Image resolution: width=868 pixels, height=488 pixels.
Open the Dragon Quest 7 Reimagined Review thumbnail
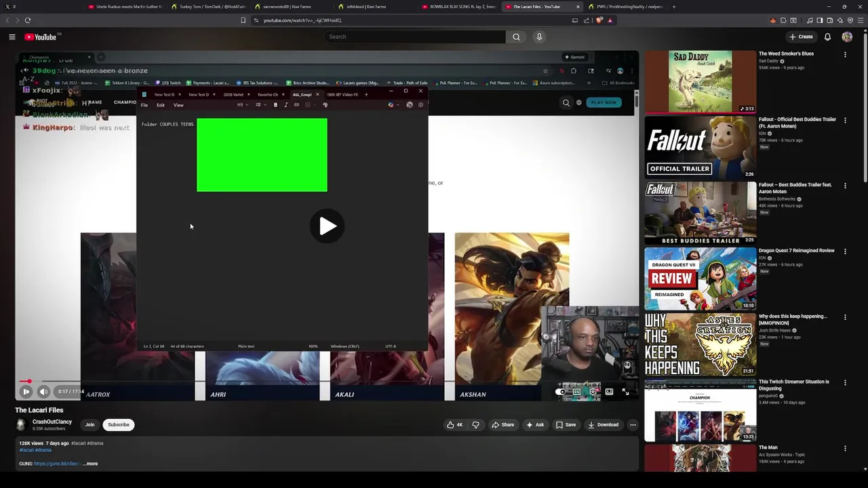pyautogui.click(x=700, y=279)
